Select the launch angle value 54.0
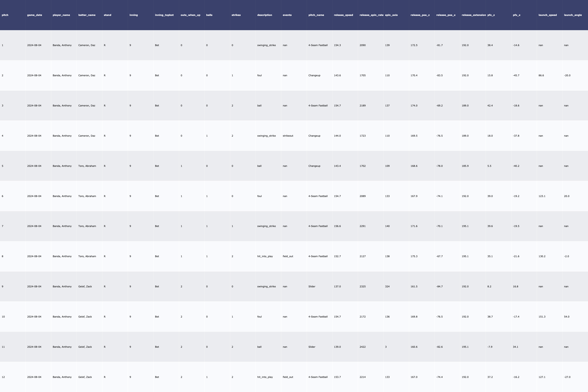This screenshot has height=392, width=588. [566, 317]
